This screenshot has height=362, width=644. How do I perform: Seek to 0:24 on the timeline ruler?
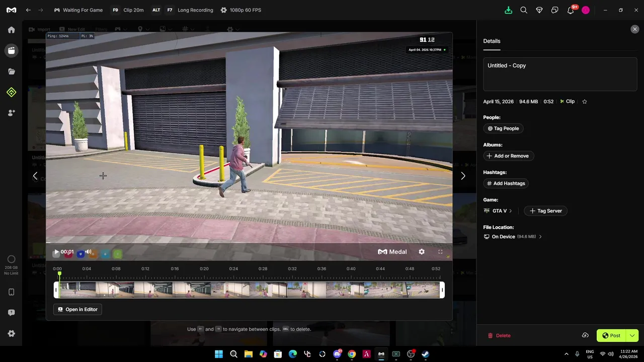pos(233,269)
